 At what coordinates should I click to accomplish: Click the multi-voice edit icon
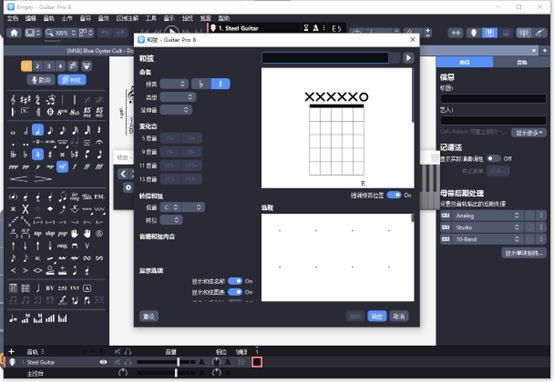73,66
